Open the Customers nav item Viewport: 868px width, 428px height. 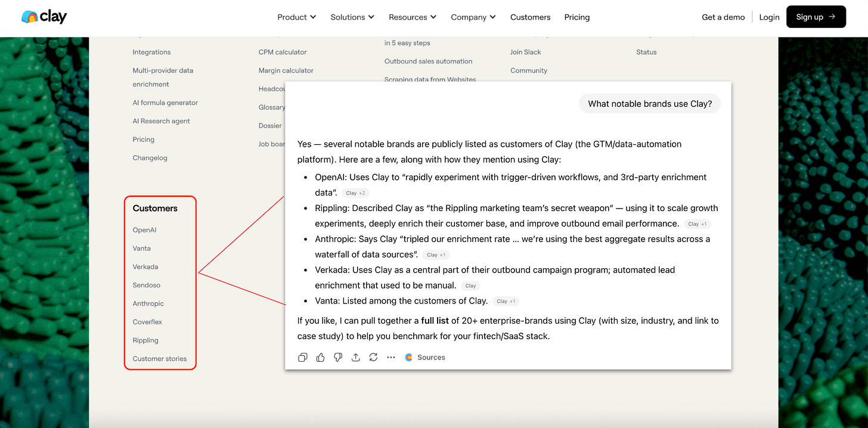pos(531,17)
